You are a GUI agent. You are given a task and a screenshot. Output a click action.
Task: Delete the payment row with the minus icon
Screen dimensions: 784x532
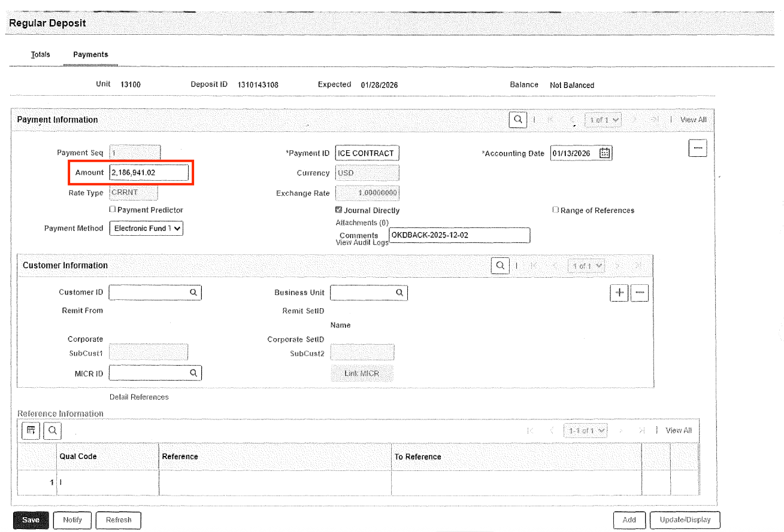point(698,148)
